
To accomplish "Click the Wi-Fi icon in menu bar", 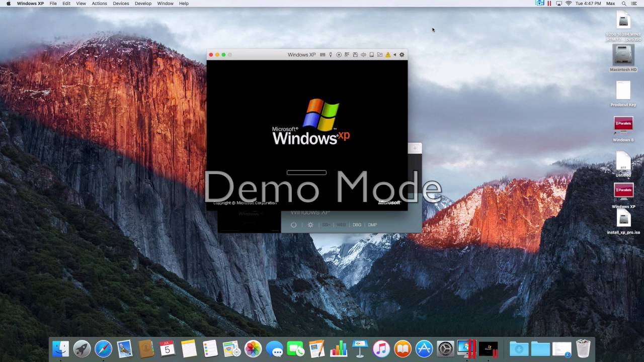I will point(569,4).
